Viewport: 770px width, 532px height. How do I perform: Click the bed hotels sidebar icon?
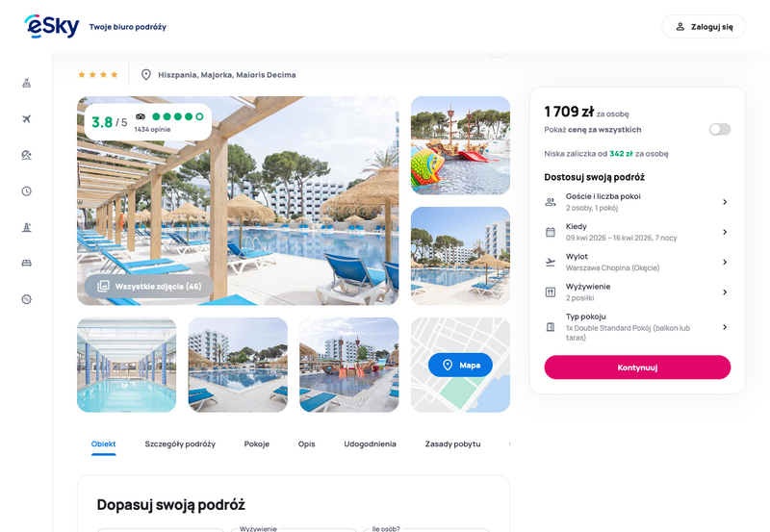coord(27,263)
